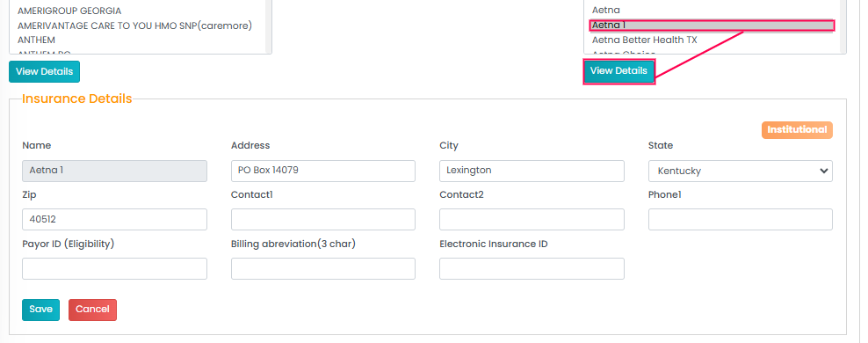Viewport: 868px width, 343px height.
Task: Click View Details under the Aetna list
Action: tap(618, 71)
